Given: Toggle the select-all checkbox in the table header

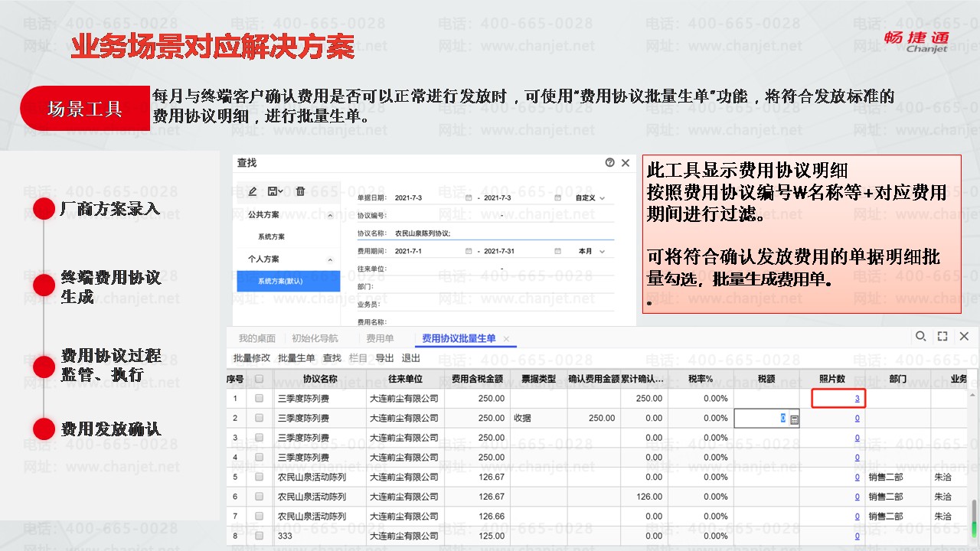Looking at the screenshot, I should pos(260,379).
